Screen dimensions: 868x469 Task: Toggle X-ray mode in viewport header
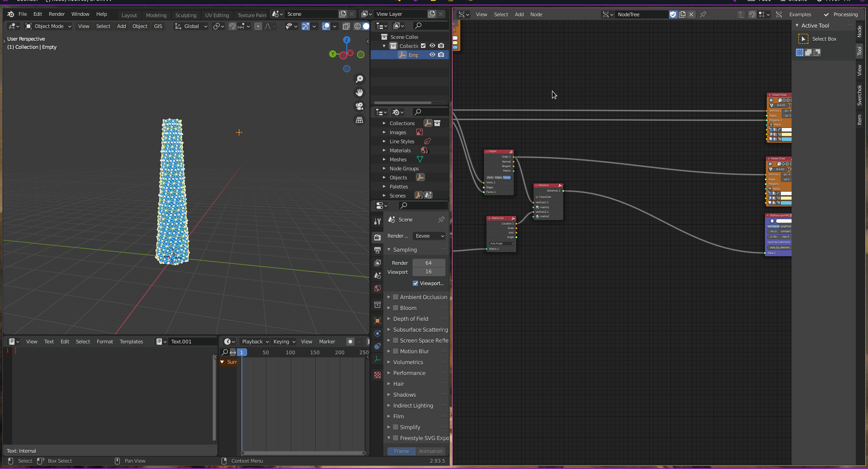(346, 26)
